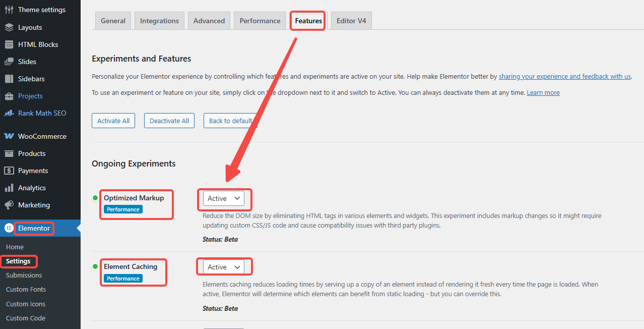644x329 pixels.
Task: Open the Optimized Markup status dropdown
Action: tap(223, 198)
